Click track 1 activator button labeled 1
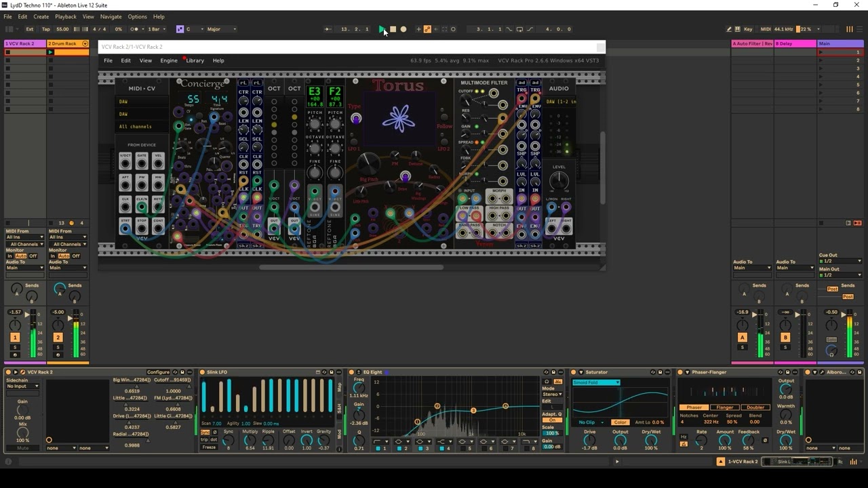868x488 pixels. (15, 337)
